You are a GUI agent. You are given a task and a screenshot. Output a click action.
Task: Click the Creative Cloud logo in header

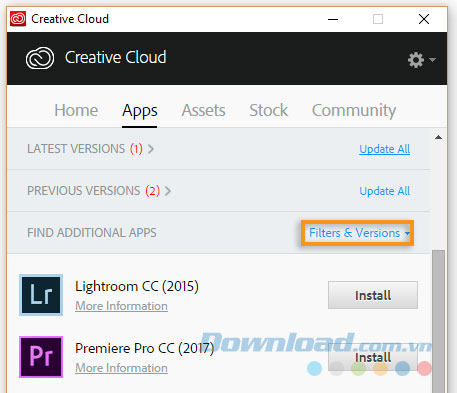click(x=40, y=58)
